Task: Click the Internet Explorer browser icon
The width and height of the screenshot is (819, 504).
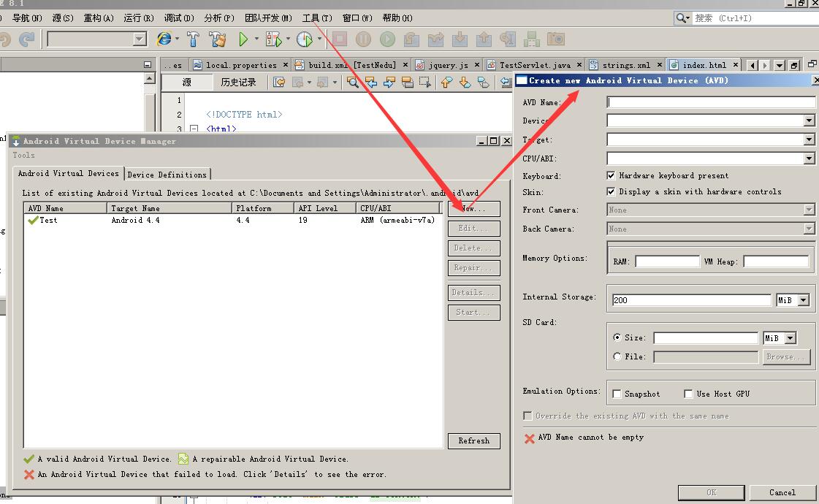Action: pos(164,39)
